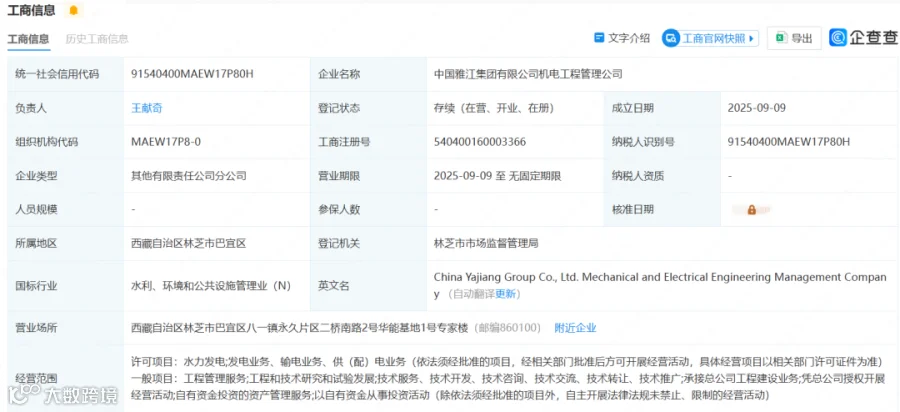Click the 负责人 label cell

(x=65, y=108)
